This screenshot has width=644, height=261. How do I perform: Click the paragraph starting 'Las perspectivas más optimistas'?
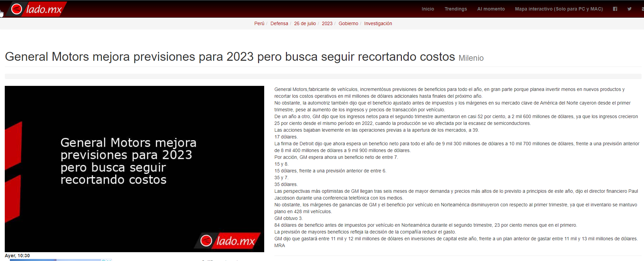(x=456, y=194)
